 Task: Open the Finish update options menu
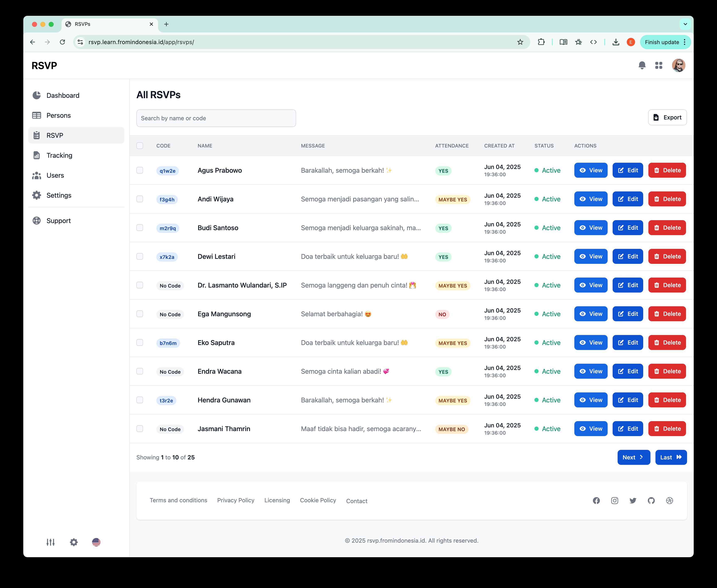click(x=685, y=42)
